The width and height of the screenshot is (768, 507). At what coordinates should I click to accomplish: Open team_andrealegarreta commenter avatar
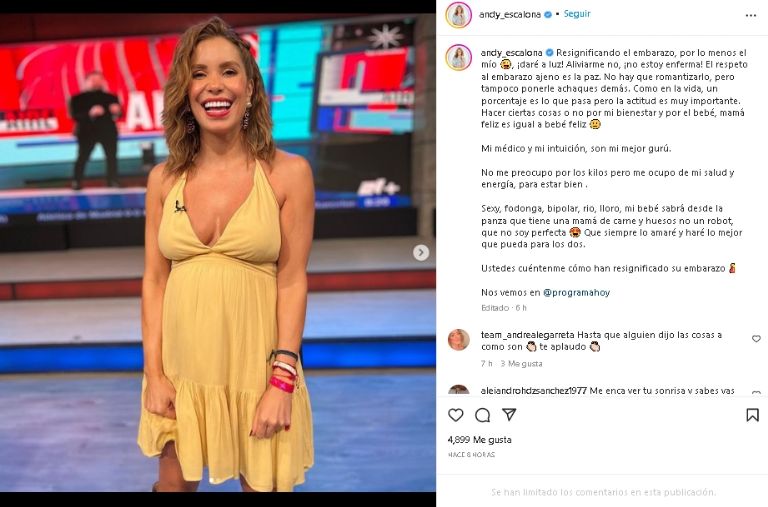tap(458, 340)
